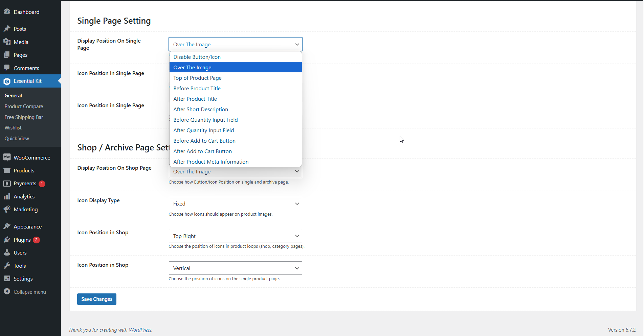
Task: Pick Before Quantity Input Field option
Action: pyautogui.click(x=236, y=120)
